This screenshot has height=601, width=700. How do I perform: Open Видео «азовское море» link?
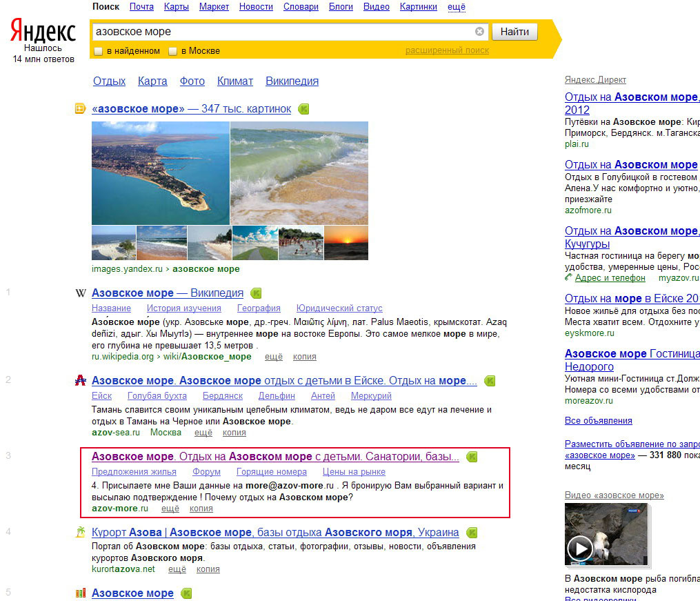click(614, 495)
